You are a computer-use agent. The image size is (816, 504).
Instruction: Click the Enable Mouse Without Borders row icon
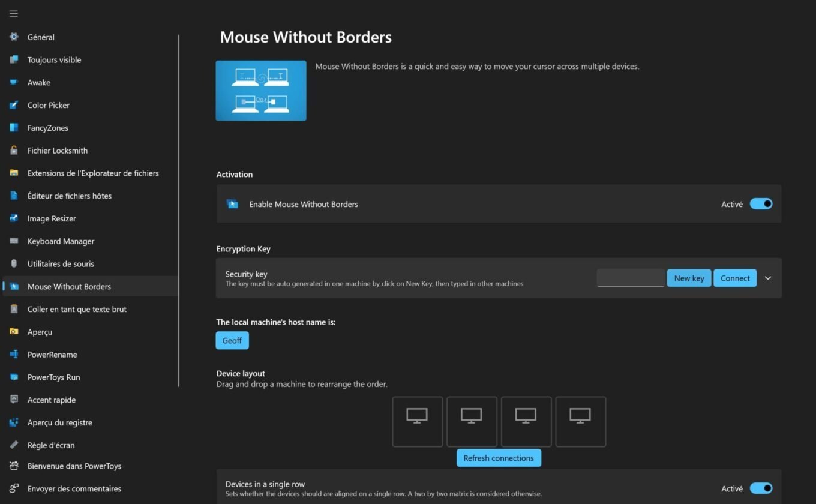232,204
